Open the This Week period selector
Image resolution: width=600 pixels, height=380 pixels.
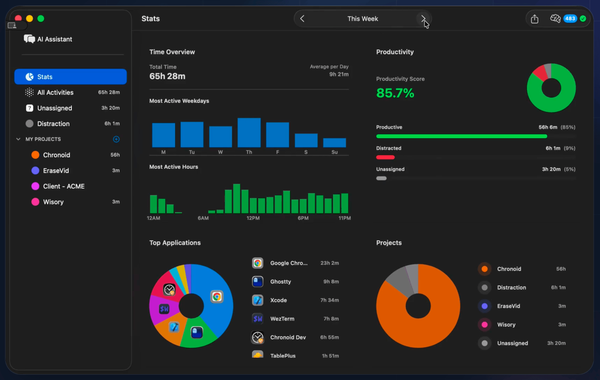362,19
